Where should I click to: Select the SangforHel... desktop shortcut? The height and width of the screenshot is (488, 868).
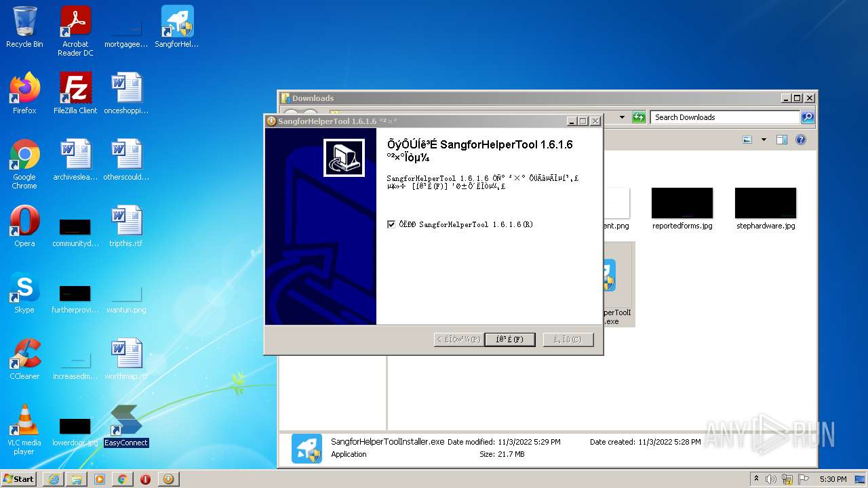(x=177, y=27)
